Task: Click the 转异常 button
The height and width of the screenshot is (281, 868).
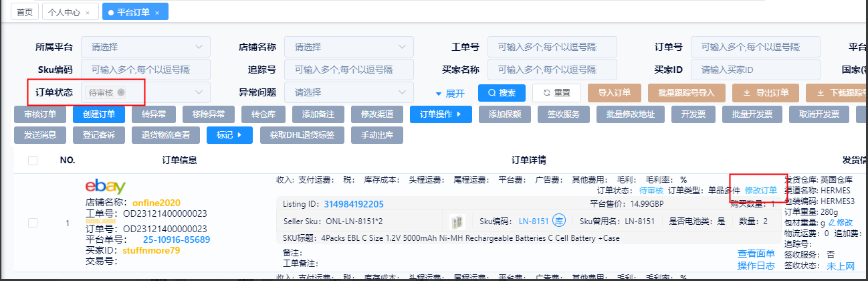Action: pyautogui.click(x=153, y=114)
